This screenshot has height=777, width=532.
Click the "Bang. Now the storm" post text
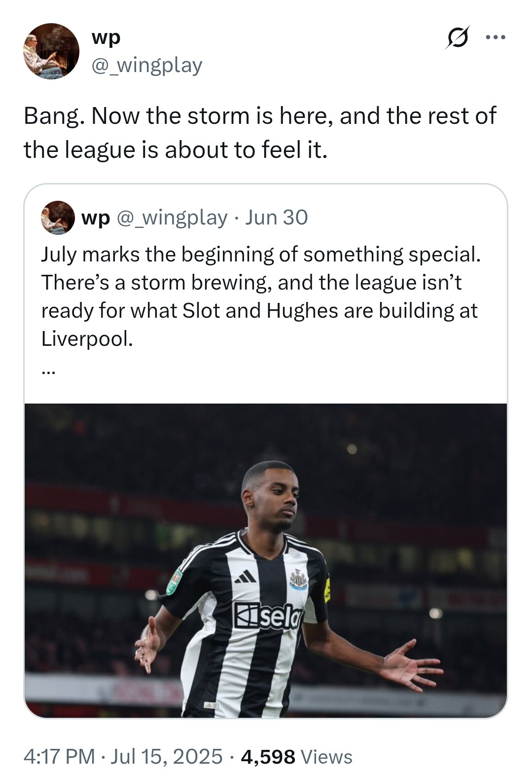point(260,133)
